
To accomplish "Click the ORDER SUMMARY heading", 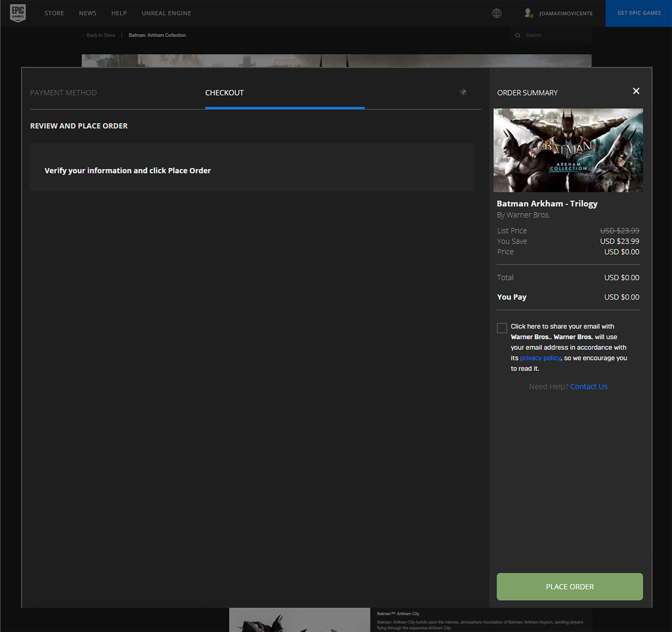I will (527, 93).
